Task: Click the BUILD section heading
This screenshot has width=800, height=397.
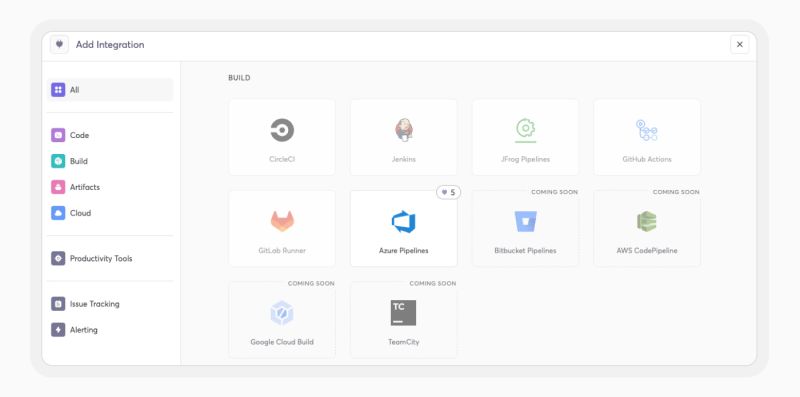Action: click(x=239, y=78)
